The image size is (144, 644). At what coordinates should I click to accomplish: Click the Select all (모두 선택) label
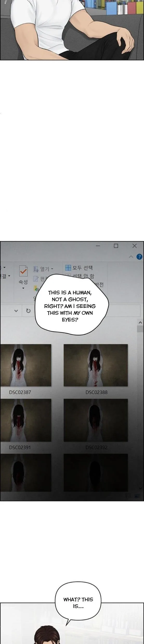(x=82, y=268)
